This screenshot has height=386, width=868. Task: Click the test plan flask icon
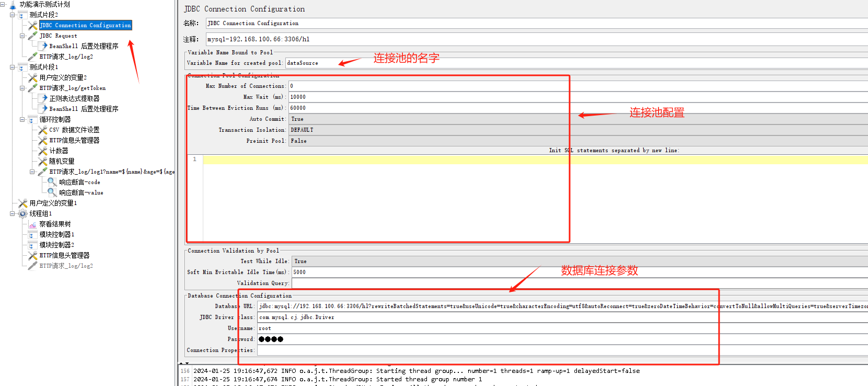(x=13, y=5)
